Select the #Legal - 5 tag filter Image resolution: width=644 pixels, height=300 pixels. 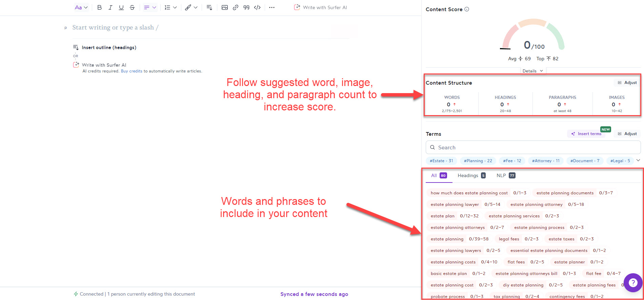620,161
